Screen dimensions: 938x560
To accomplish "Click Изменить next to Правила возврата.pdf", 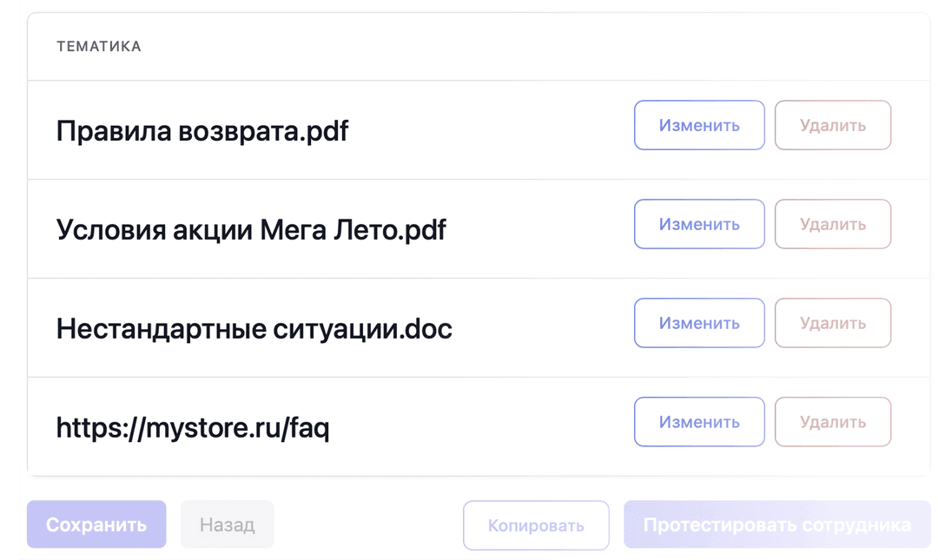I will (x=699, y=125).
